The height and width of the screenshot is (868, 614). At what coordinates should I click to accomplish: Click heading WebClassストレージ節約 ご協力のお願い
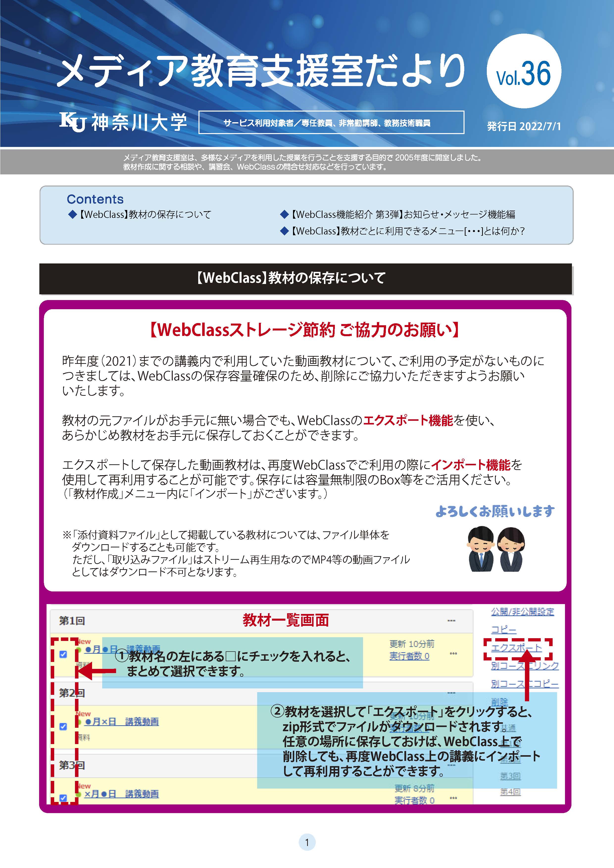305,329
